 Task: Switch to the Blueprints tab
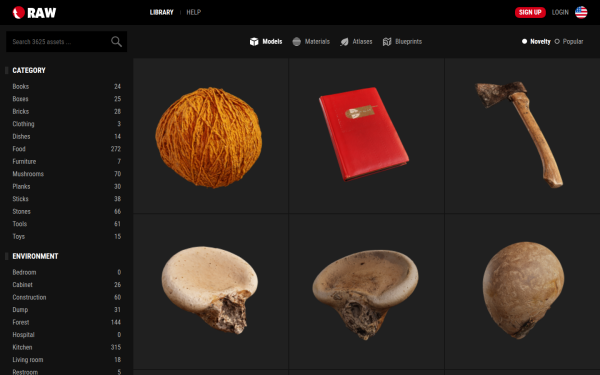click(x=402, y=41)
